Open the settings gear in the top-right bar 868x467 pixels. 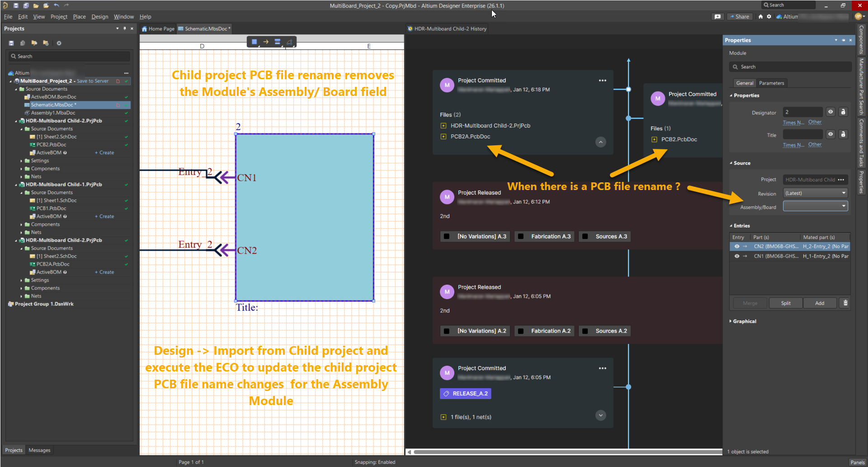769,16
